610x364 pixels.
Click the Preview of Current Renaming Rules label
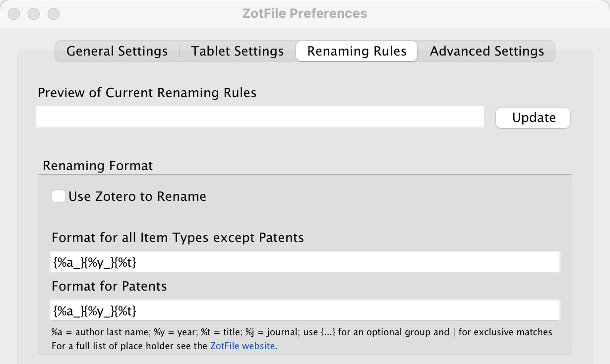(x=147, y=93)
